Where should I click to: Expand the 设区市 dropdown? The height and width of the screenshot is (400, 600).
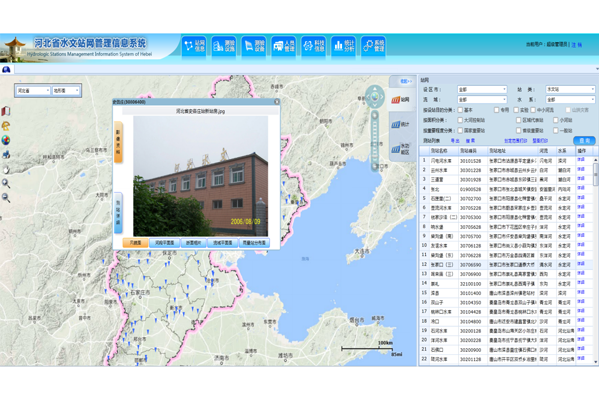point(481,90)
